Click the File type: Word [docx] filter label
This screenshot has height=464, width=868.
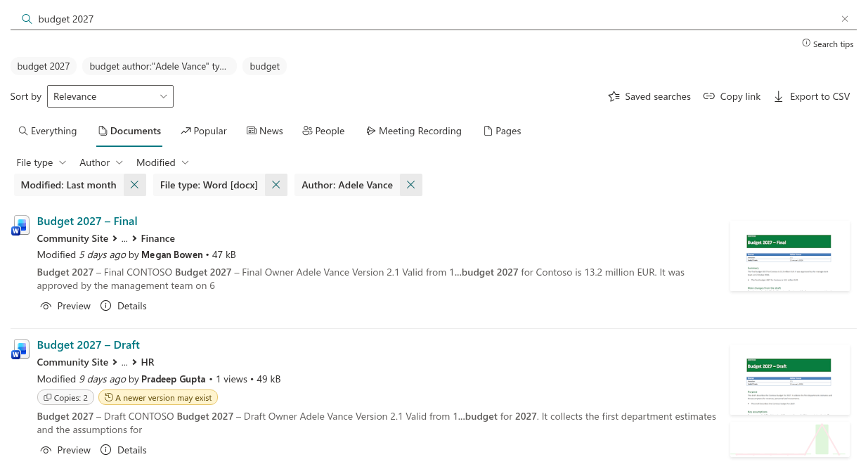click(x=209, y=185)
